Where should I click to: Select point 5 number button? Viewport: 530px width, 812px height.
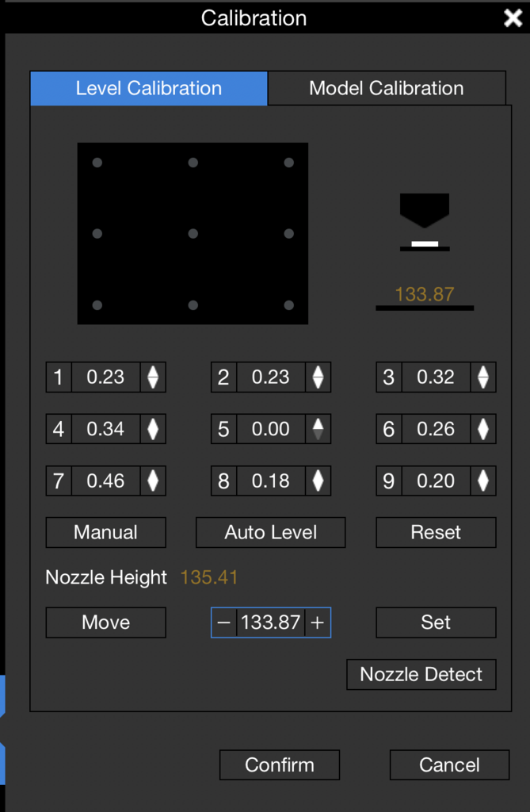point(223,429)
